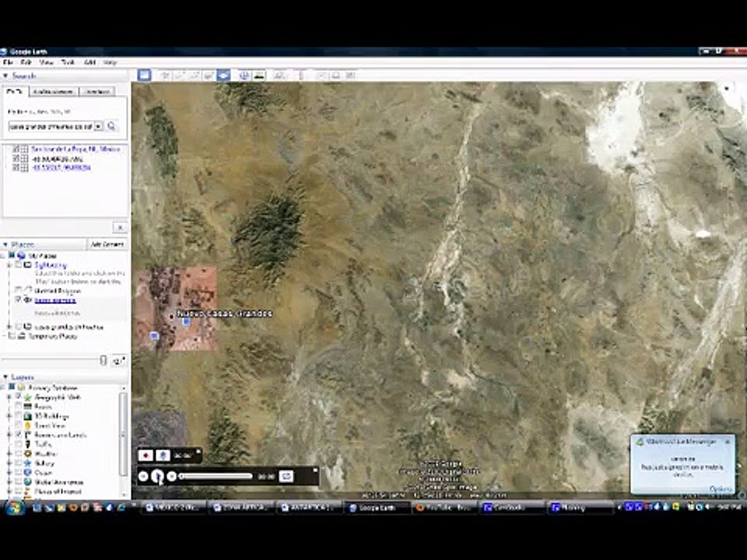
Task: Open the View menu
Action: (x=46, y=62)
